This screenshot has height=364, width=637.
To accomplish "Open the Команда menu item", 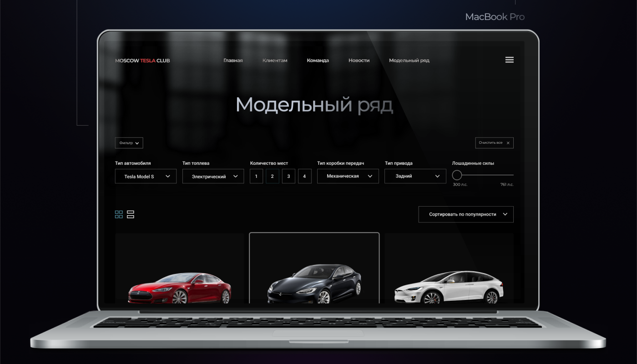I will pyautogui.click(x=318, y=61).
